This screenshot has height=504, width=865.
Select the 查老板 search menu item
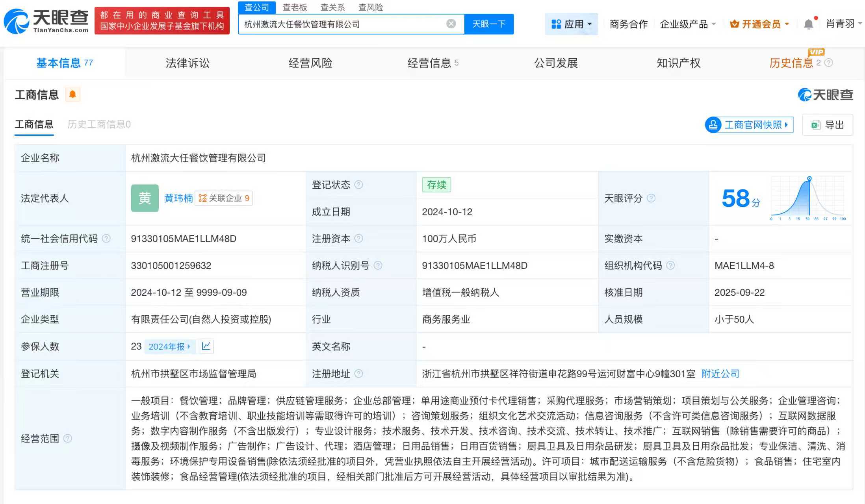(x=294, y=7)
